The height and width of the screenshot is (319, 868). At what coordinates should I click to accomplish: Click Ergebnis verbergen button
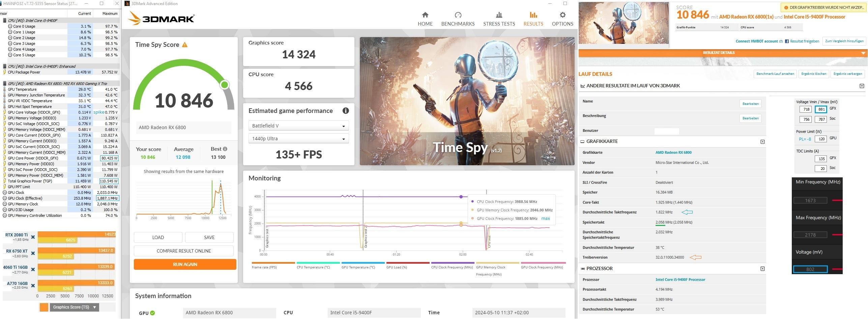click(x=847, y=74)
